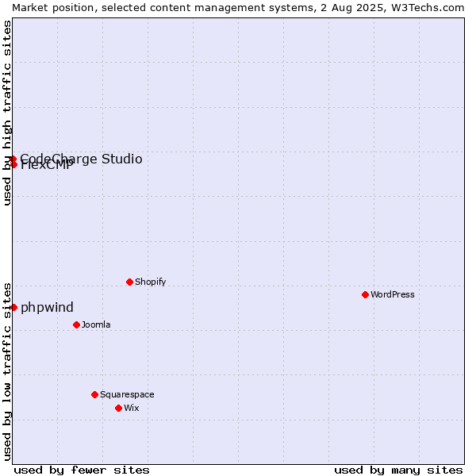Click the phpwind red marker
Screen dimensions: 476x476
[13, 308]
